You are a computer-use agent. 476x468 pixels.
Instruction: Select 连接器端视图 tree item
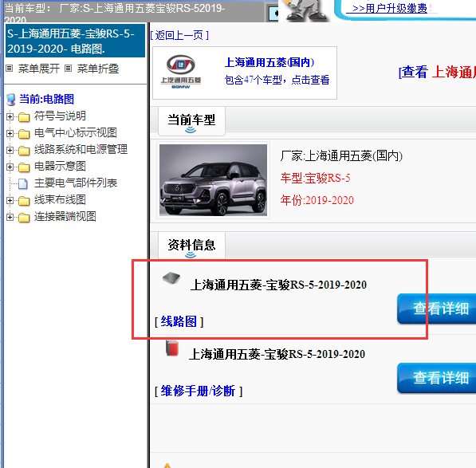65,216
